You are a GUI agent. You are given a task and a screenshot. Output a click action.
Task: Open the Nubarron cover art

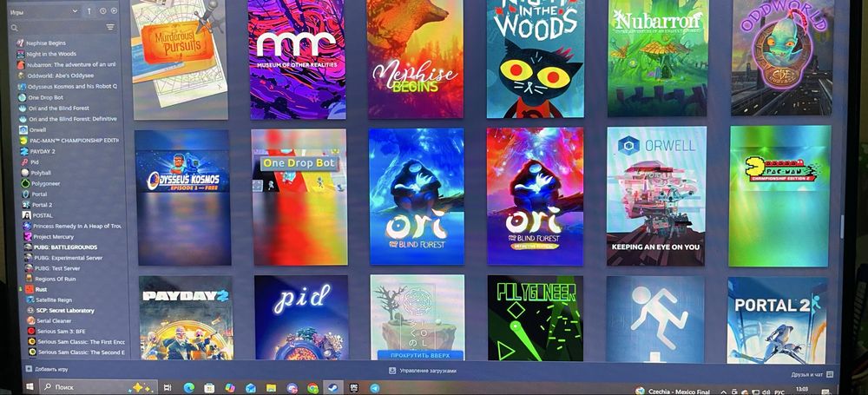[658, 58]
